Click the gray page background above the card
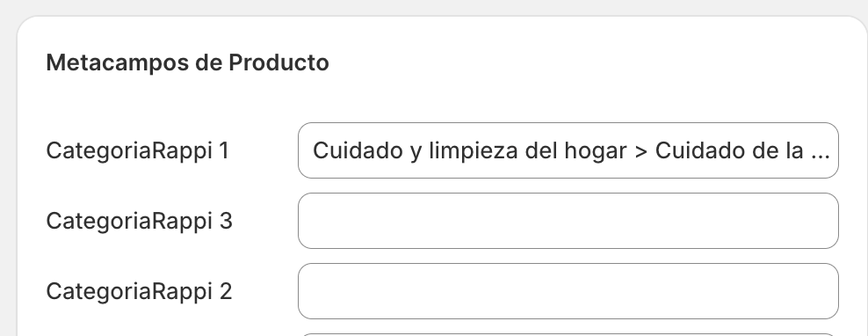Viewport: 868px width, 336px height. [434, 7]
